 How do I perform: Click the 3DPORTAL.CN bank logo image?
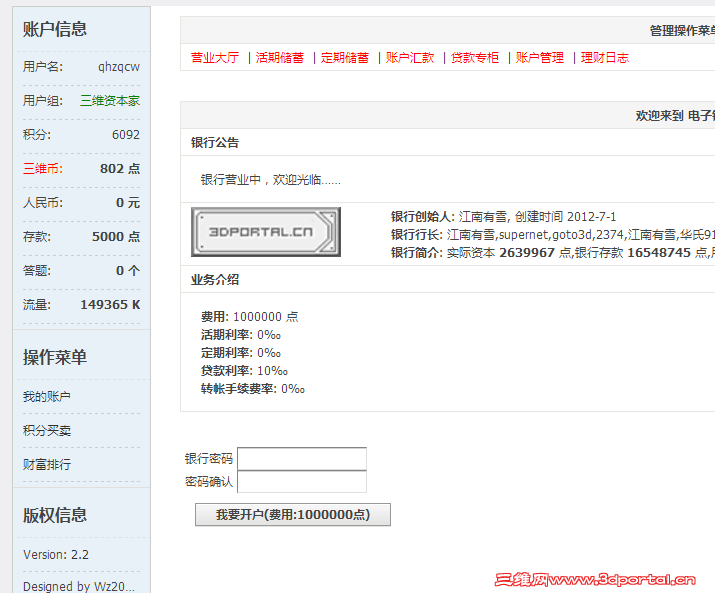(266, 232)
